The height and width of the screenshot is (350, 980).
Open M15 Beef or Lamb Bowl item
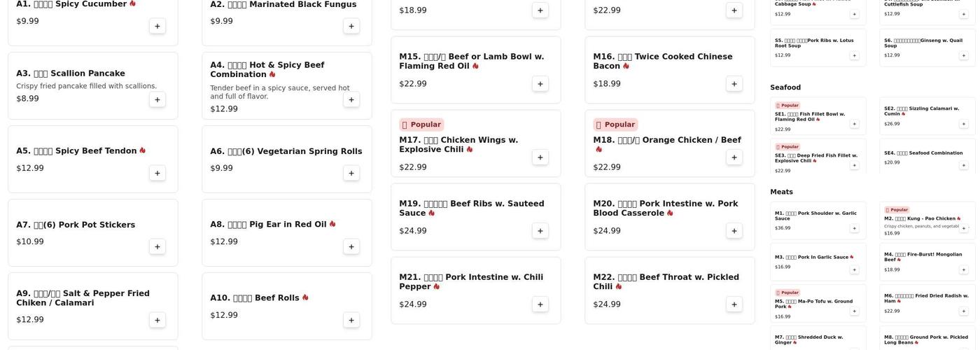[x=471, y=61]
